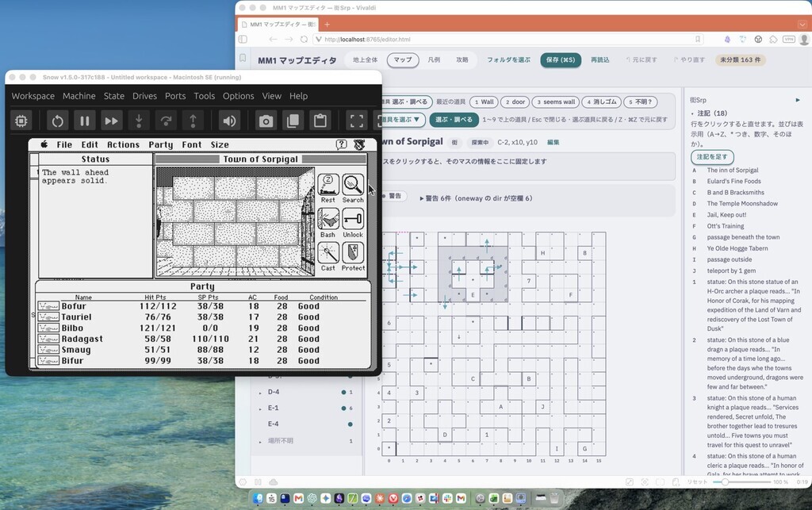Open the 攻略 tab
The height and width of the screenshot is (510, 812).
pos(462,60)
